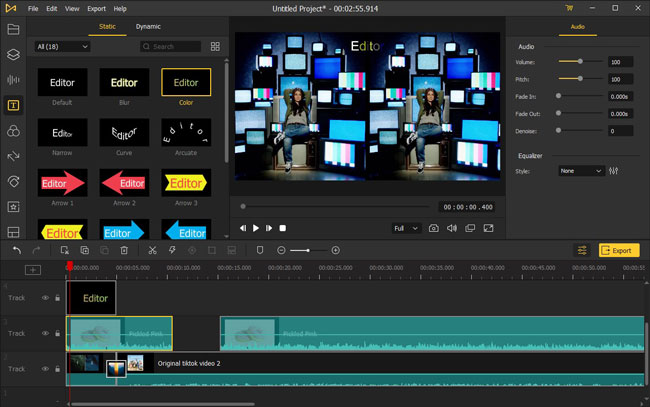Switch to the Dynamic tab

coord(148,27)
